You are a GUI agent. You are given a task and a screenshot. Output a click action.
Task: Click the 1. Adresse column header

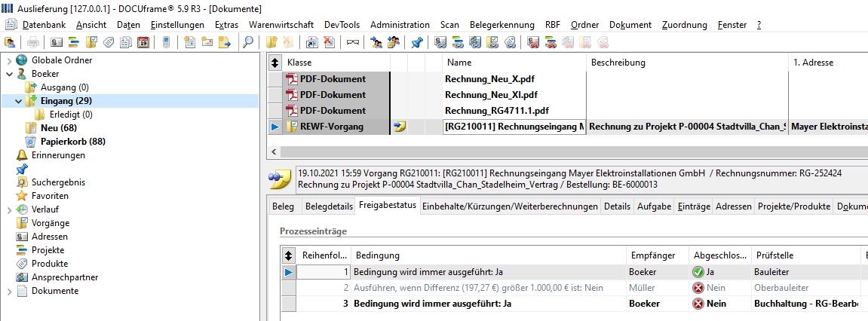click(x=827, y=63)
